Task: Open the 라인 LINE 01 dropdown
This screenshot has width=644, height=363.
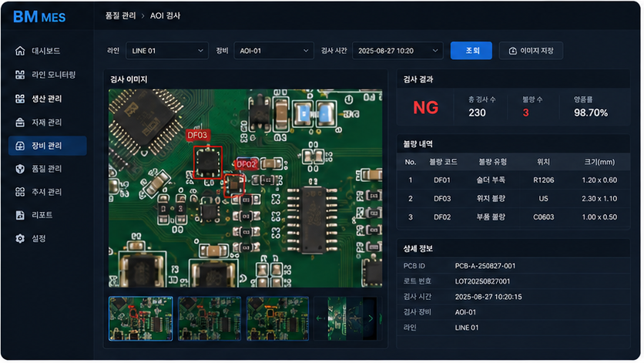Action: coord(167,51)
